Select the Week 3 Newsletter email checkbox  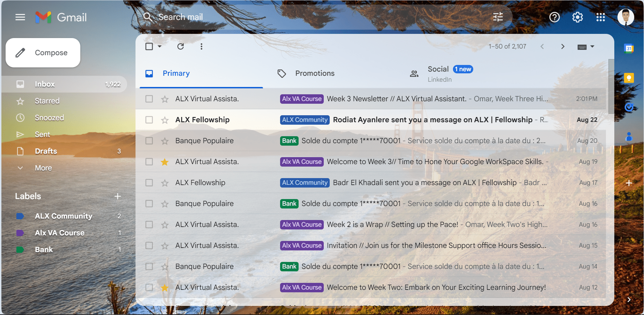[149, 99]
